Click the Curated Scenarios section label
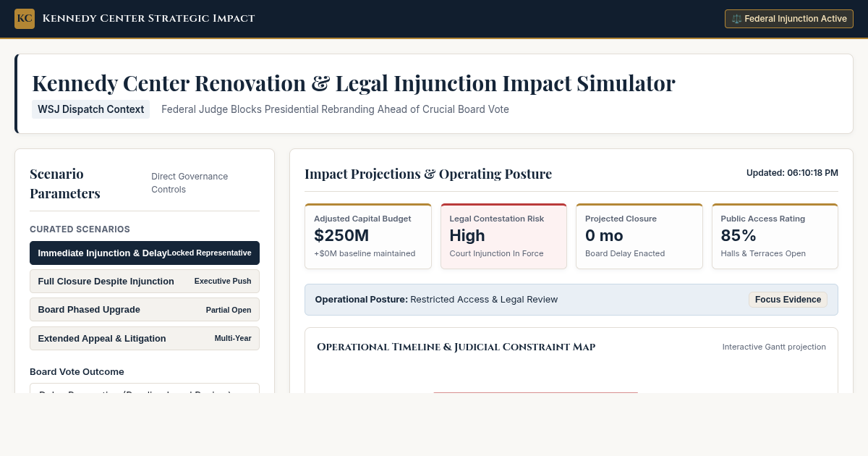 (x=80, y=229)
